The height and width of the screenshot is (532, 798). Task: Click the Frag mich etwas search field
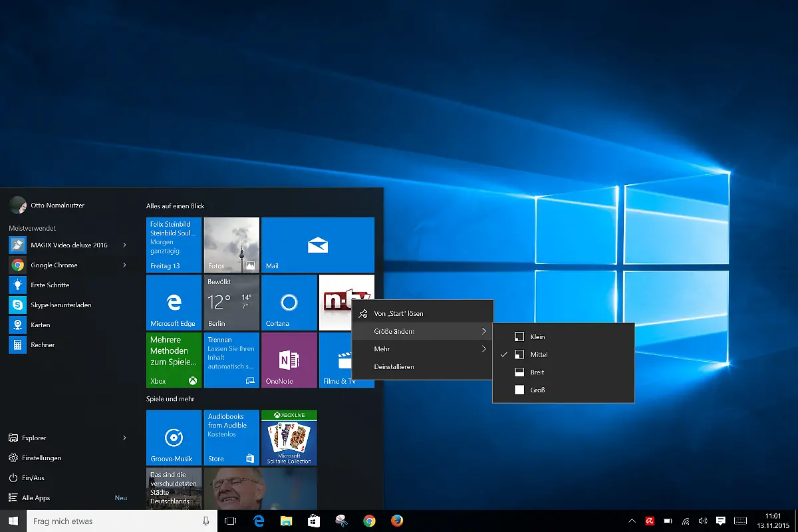point(120,521)
